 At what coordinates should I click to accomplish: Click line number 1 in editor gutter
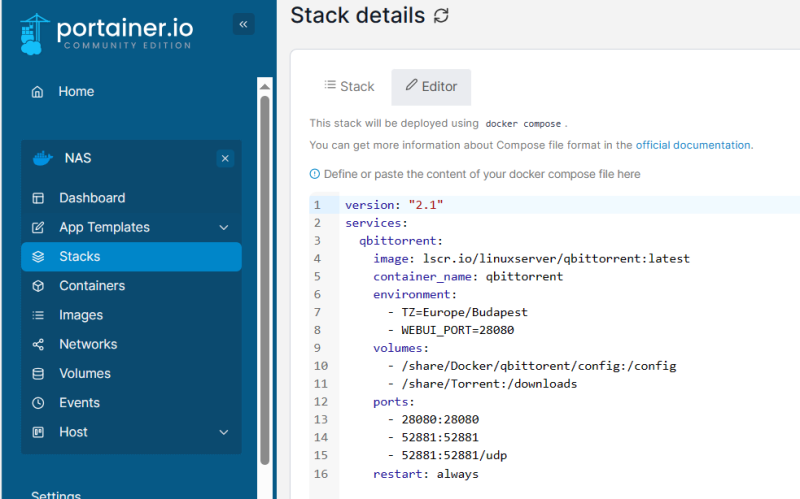317,205
